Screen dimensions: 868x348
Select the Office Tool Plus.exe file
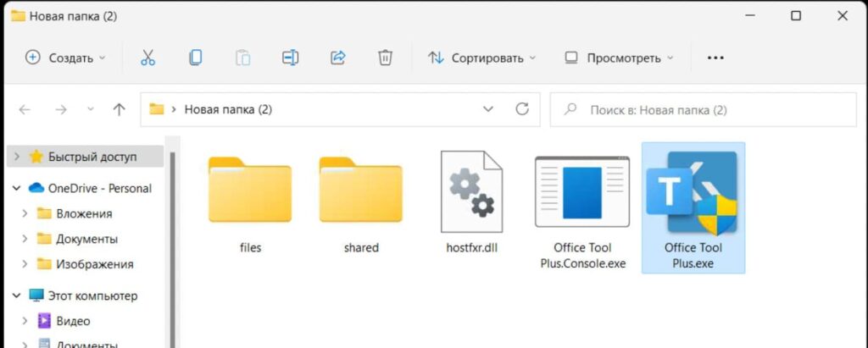(x=693, y=206)
